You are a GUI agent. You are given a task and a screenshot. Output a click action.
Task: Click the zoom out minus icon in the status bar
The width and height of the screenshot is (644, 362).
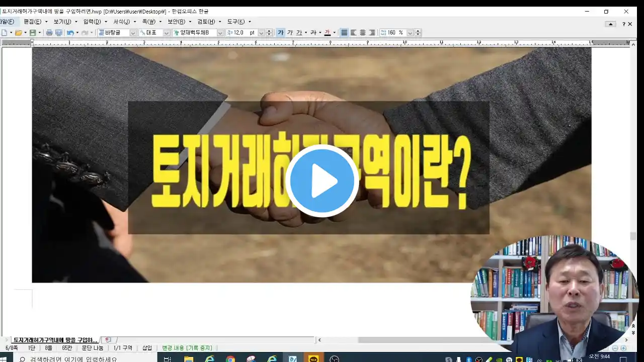[615, 348]
